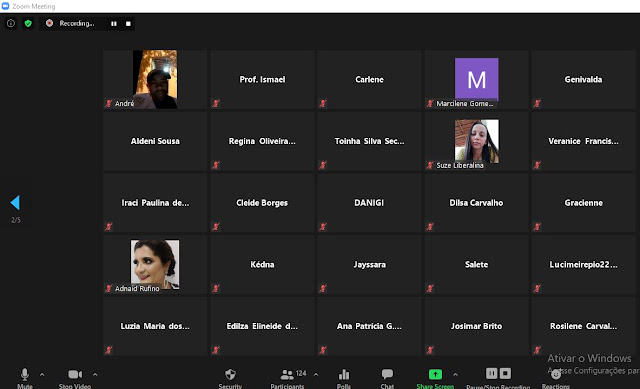Viewport: 640px width, 389px height.
Task: Click muted mic icon on Luzia Maria tile
Action: (109, 350)
